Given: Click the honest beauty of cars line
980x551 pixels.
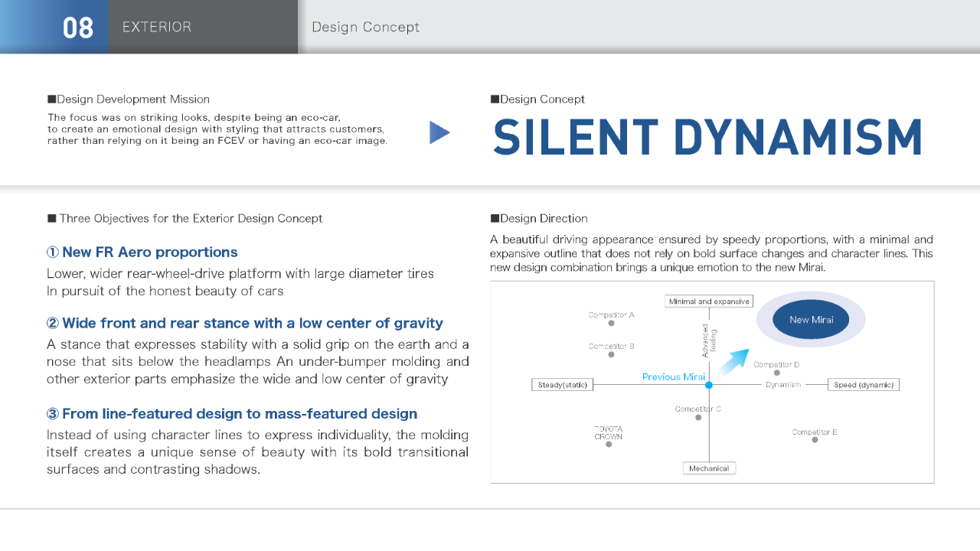Looking at the screenshot, I should click(x=165, y=291).
